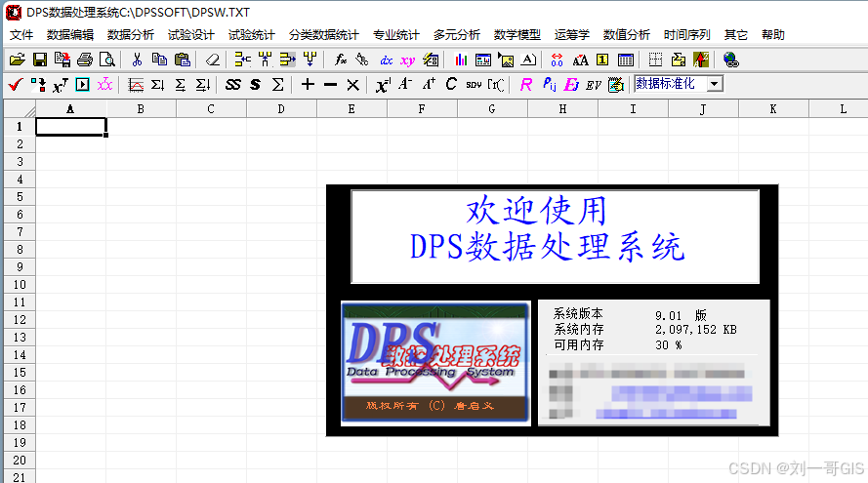Viewport: 868px width, 483px height.
Task: Click the matrix inverse x⁻¹ icon
Action: (x=383, y=85)
